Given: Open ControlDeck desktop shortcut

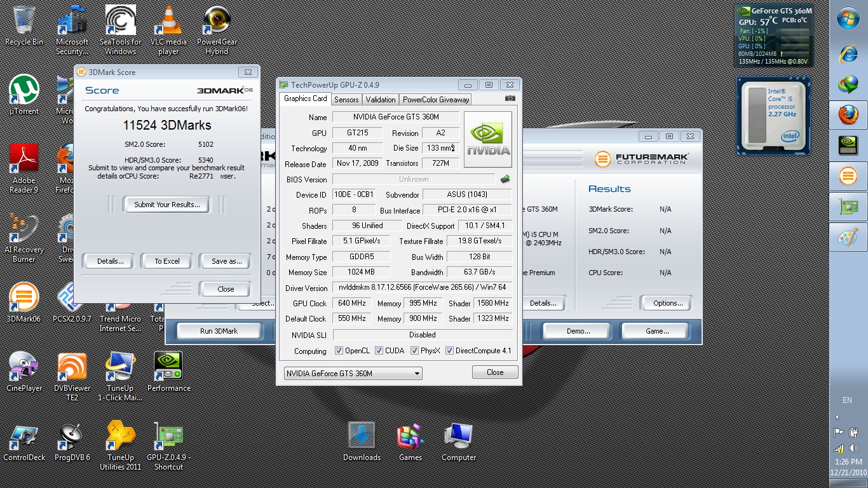Looking at the screenshot, I should [24, 442].
